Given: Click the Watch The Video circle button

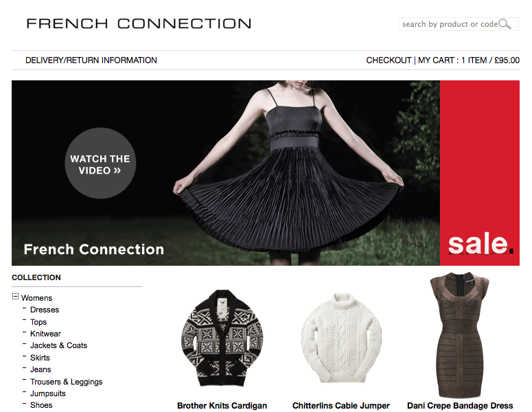Looking at the screenshot, I should pyautogui.click(x=100, y=163).
